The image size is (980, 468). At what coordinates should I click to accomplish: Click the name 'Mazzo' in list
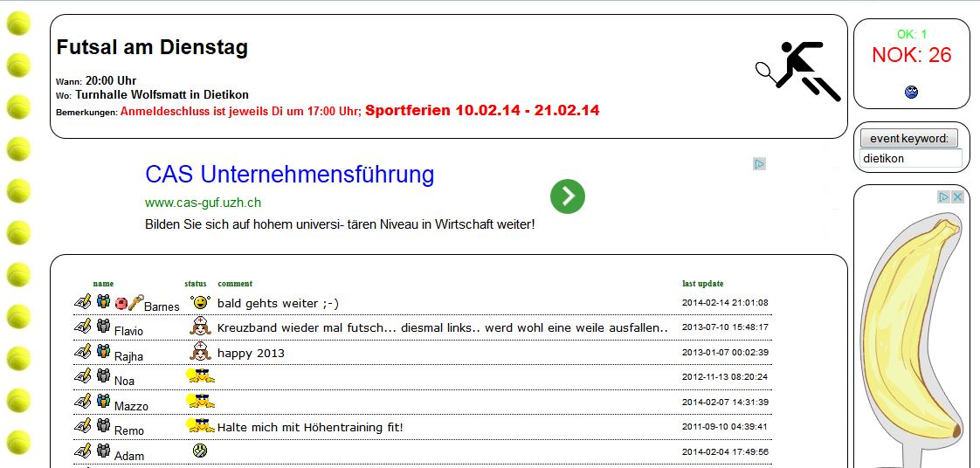(x=131, y=406)
